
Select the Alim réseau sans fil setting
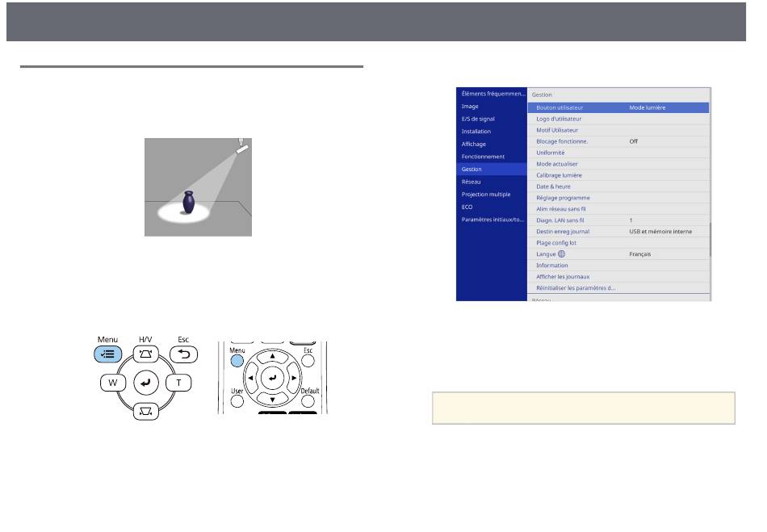618,209
